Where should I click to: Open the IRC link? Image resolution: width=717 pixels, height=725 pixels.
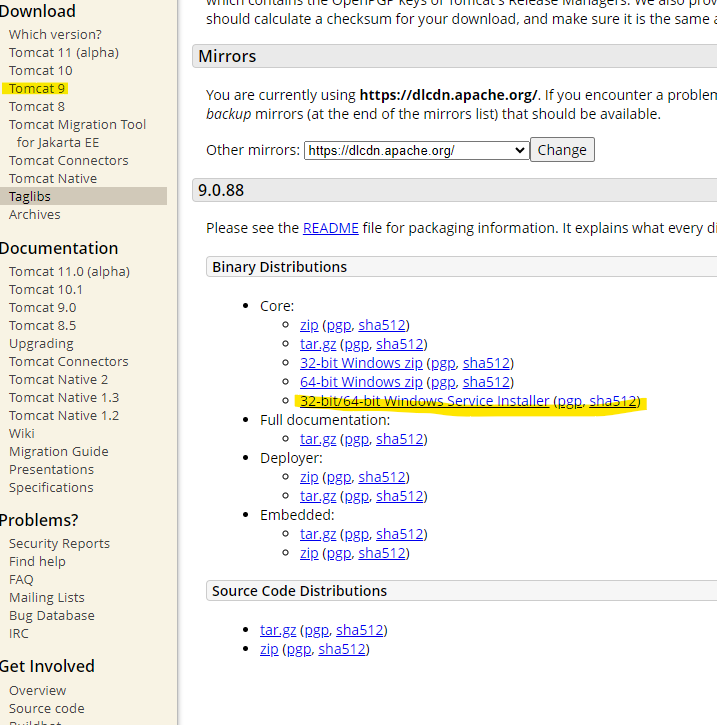point(18,634)
